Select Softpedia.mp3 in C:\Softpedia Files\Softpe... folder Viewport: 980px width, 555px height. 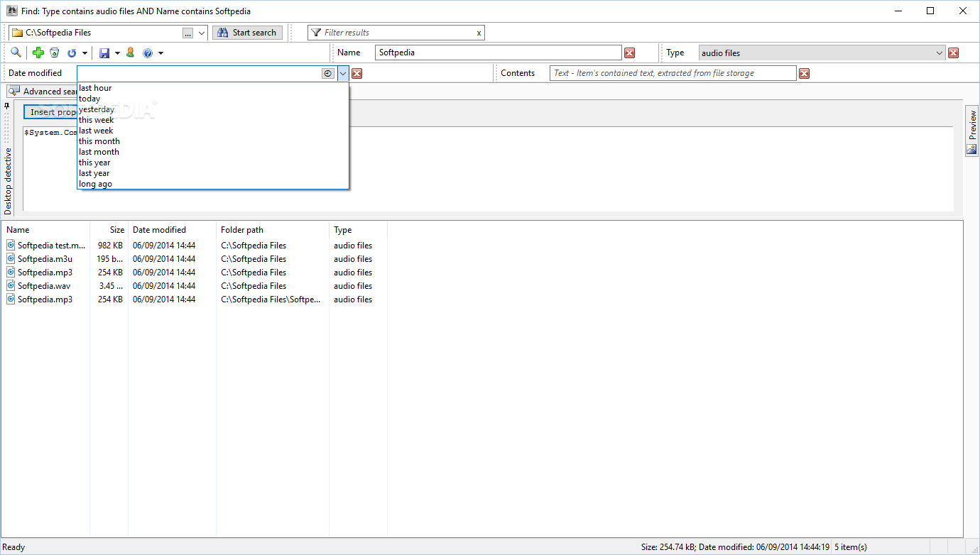[195, 300]
